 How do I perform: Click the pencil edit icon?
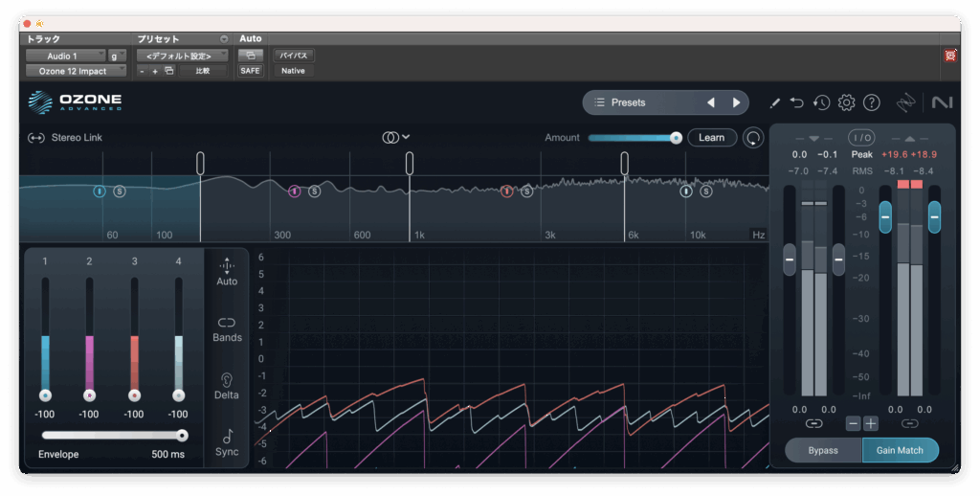(774, 102)
